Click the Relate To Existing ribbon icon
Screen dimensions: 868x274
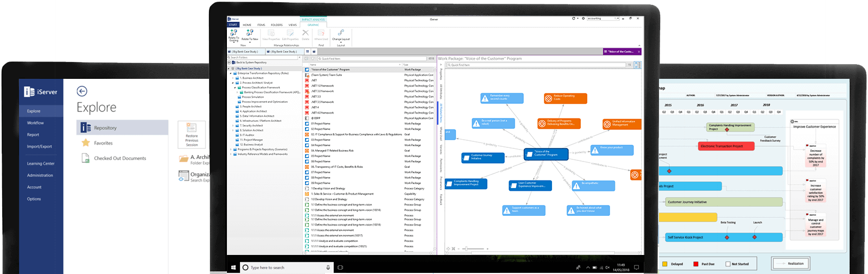click(x=234, y=33)
